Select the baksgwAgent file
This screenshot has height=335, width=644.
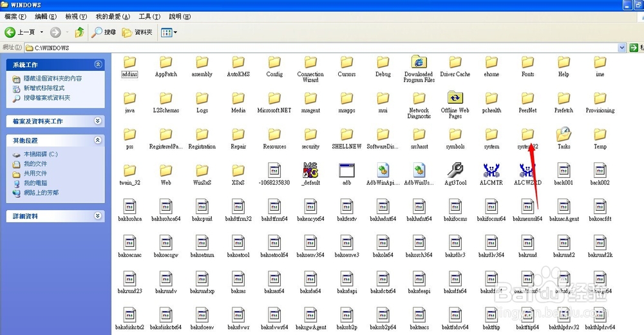tap(310, 319)
